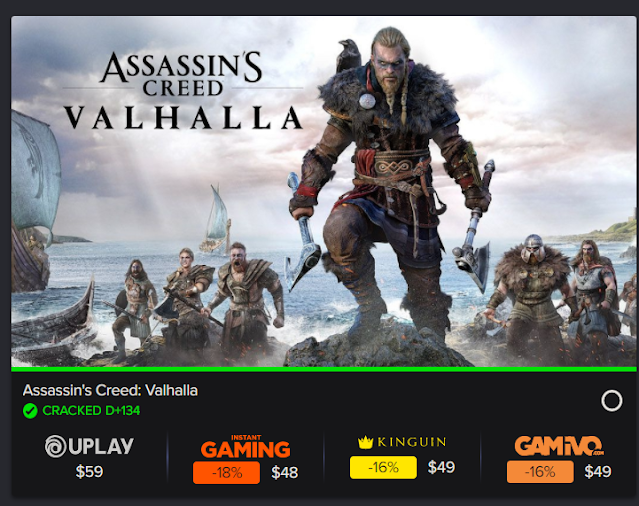Click the Viking longship sail in the artwork
Image resolution: width=639 pixels, height=506 pixels.
click(x=35, y=173)
